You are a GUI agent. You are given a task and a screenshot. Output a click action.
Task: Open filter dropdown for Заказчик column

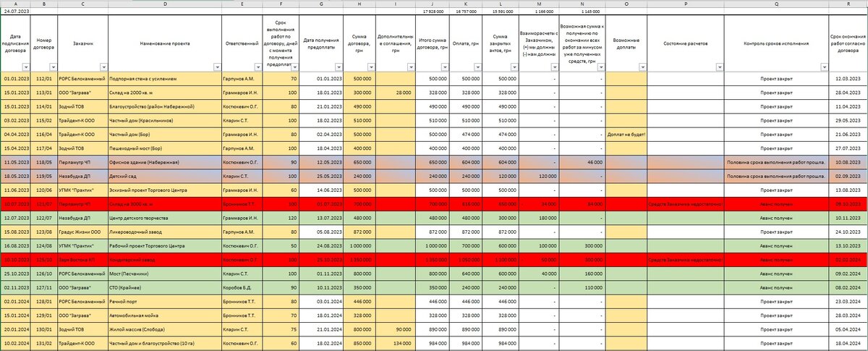coord(105,67)
